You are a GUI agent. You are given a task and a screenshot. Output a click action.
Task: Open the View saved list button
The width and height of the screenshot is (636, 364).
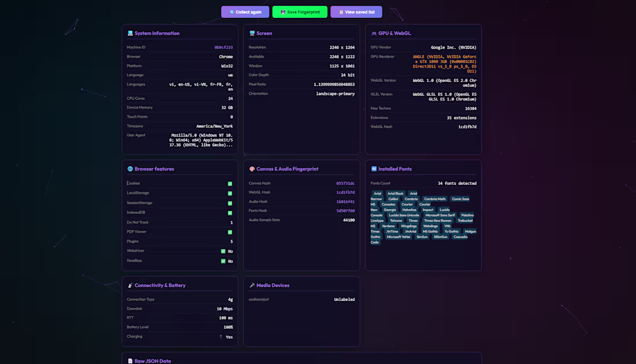[x=356, y=12]
